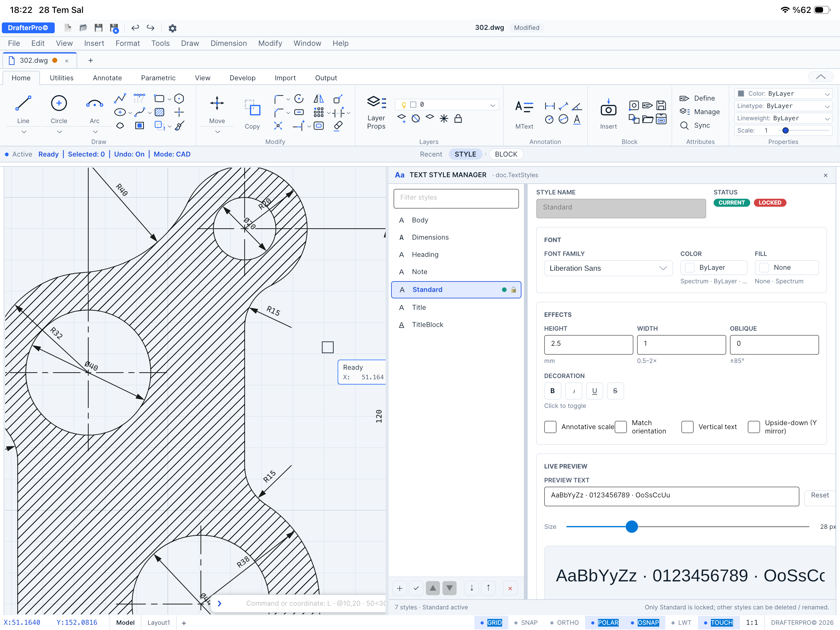
Task: Click the lock layer icon
Action: click(x=458, y=118)
